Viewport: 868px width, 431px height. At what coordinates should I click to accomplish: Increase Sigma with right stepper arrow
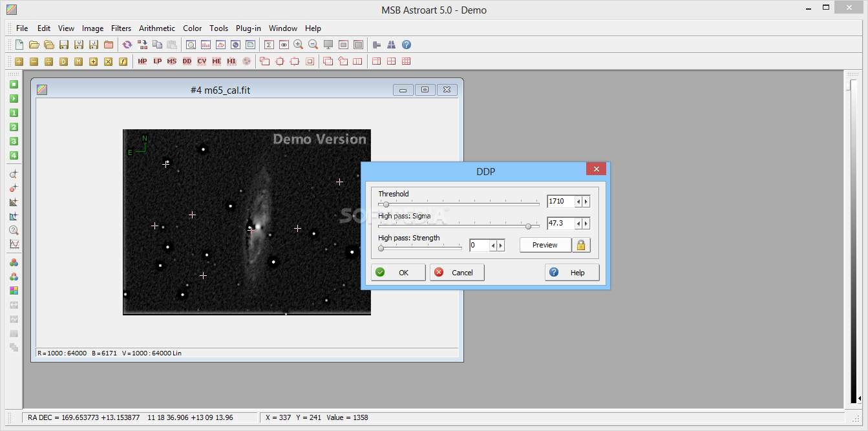pyautogui.click(x=586, y=224)
